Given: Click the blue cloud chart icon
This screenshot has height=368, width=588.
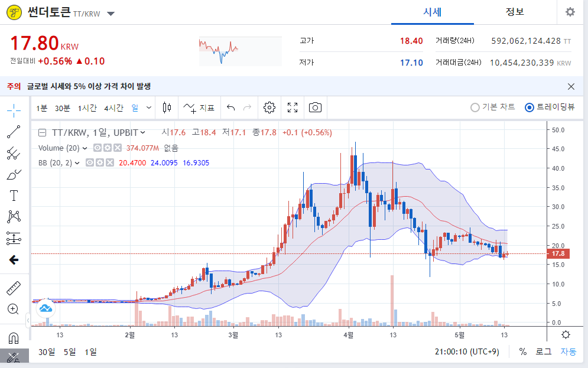Looking at the screenshot, I should point(46,309).
